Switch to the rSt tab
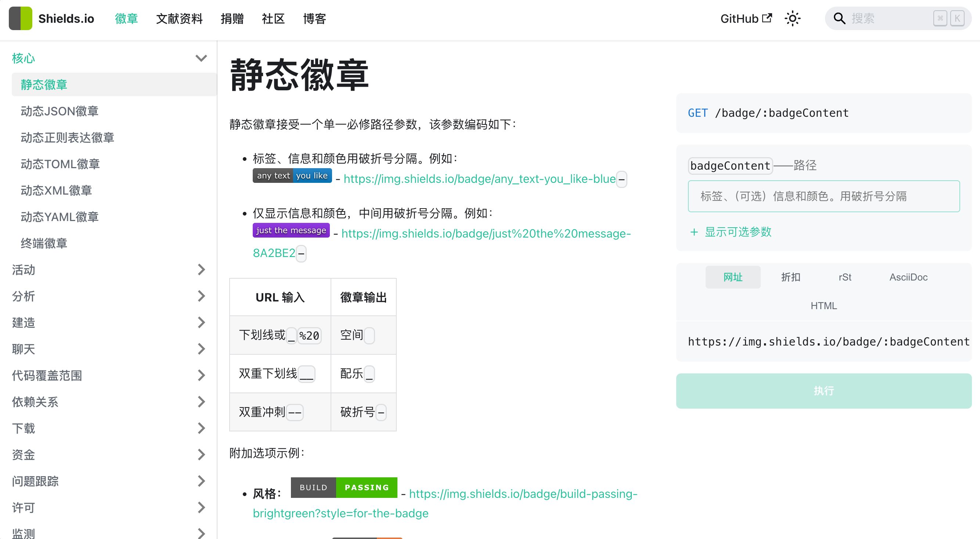This screenshot has height=539, width=980. pos(845,277)
